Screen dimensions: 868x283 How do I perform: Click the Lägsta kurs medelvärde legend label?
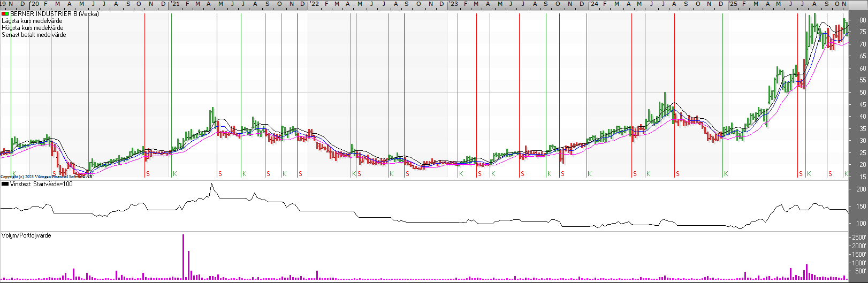(32, 21)
